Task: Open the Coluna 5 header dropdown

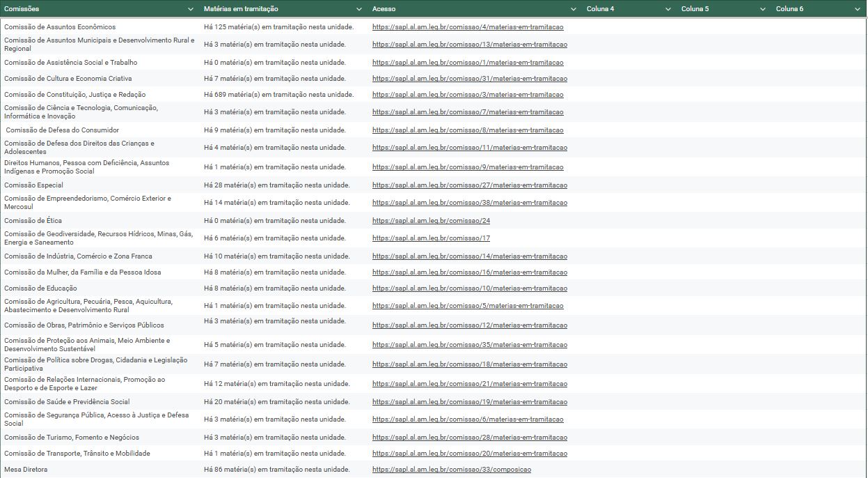Action: pyautogui.click(x=763, y=9)
